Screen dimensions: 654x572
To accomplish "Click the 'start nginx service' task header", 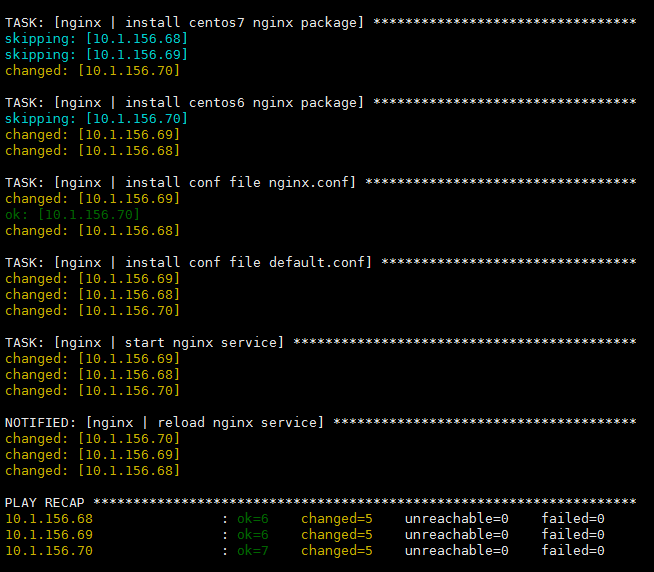I will coord(144,343).
